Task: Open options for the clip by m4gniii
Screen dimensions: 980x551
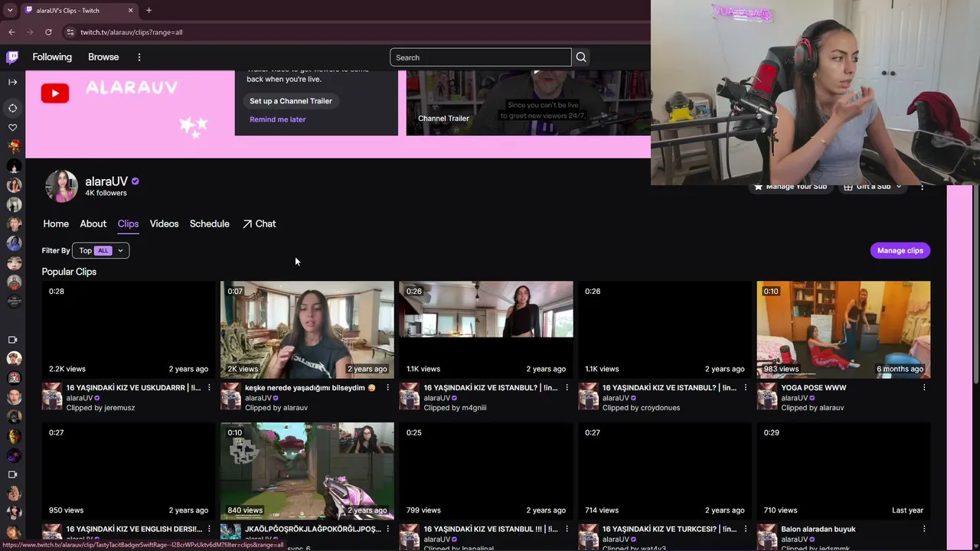Action: [567, 388]
